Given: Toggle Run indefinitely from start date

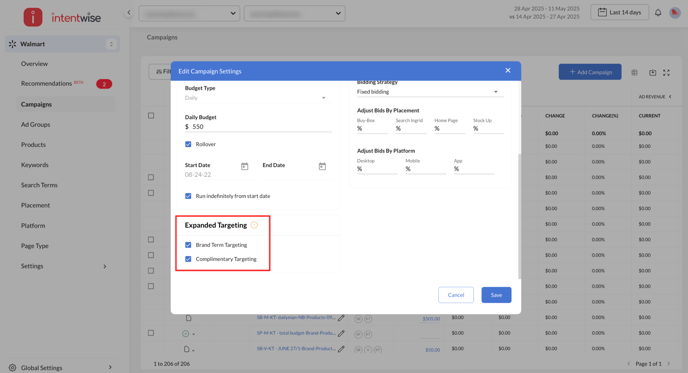Looking at the screenshot, I should pos(188,196).
